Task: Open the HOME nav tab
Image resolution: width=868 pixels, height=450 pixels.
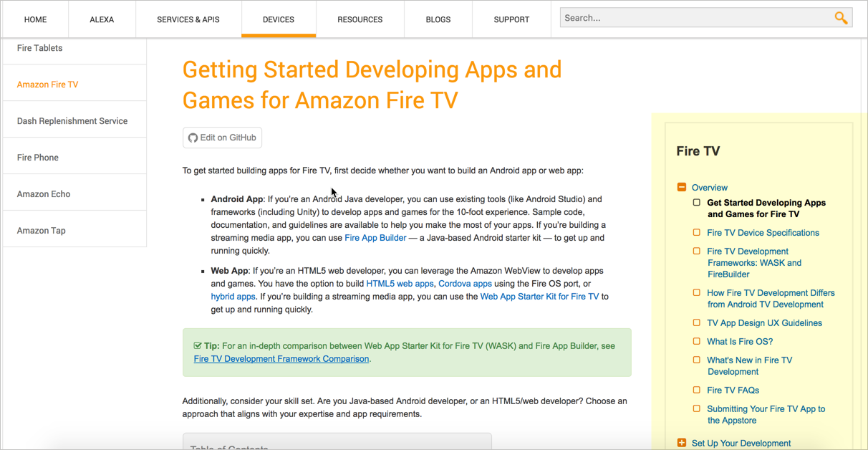Action: pos(35,19)
